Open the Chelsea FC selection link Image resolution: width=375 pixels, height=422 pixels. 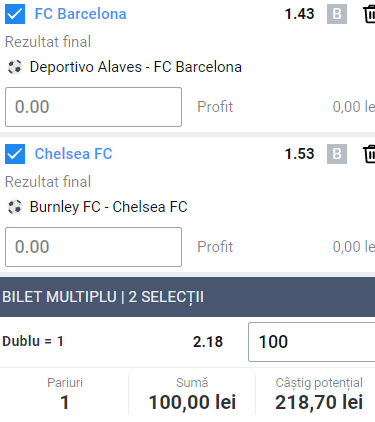73,154
